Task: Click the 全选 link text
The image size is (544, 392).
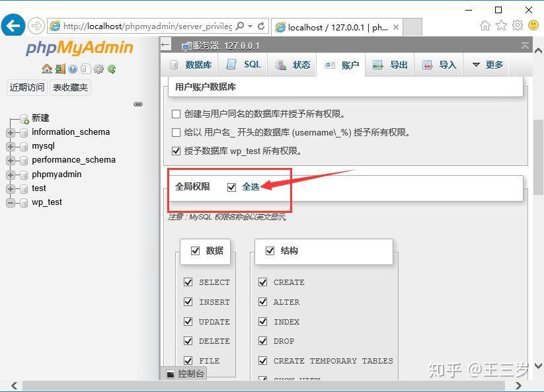Action: click(x=251, y=187)
